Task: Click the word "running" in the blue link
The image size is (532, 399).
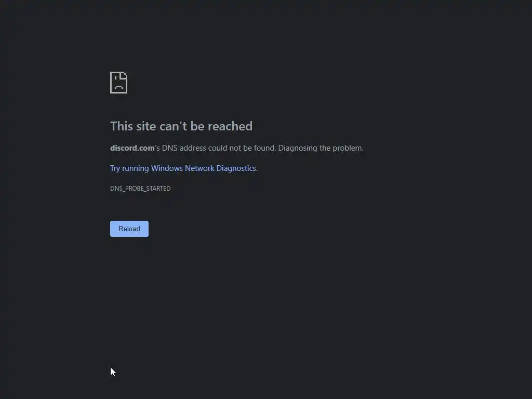Action: coord(136,168)
